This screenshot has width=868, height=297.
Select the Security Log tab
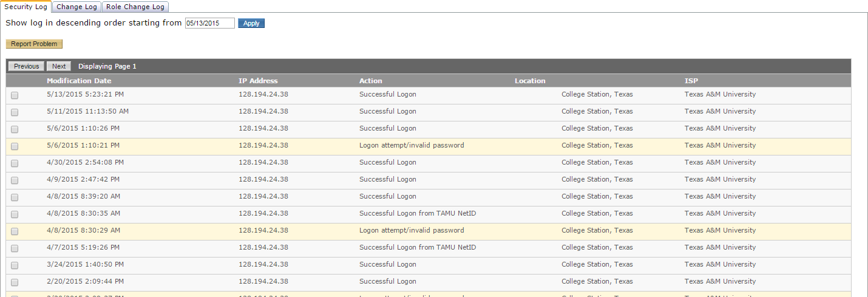pos(25,7)
